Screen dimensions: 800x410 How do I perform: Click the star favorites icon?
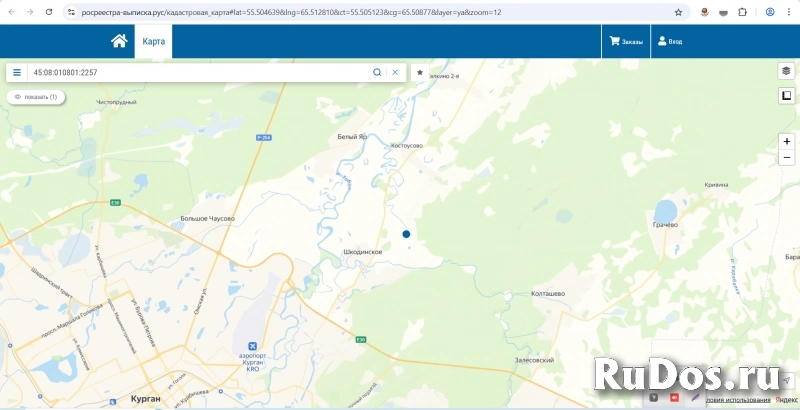(420, 73)
